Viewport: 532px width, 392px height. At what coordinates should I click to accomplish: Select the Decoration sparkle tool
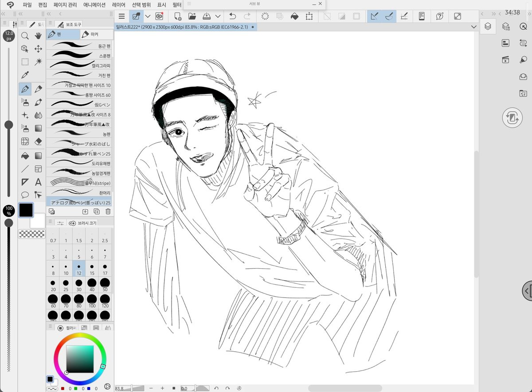pyautogui.click(x=25, y=115)
